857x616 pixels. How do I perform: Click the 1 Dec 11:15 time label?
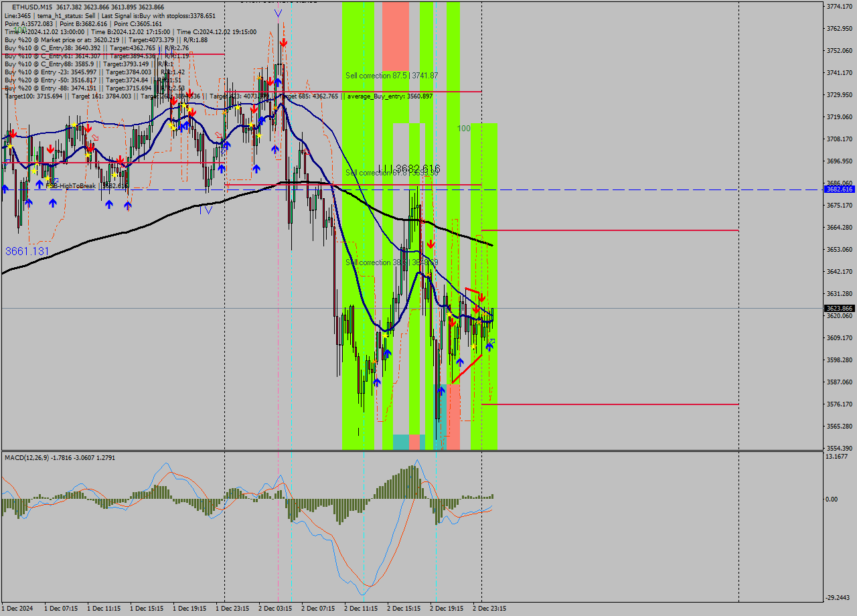pos(104,609)
